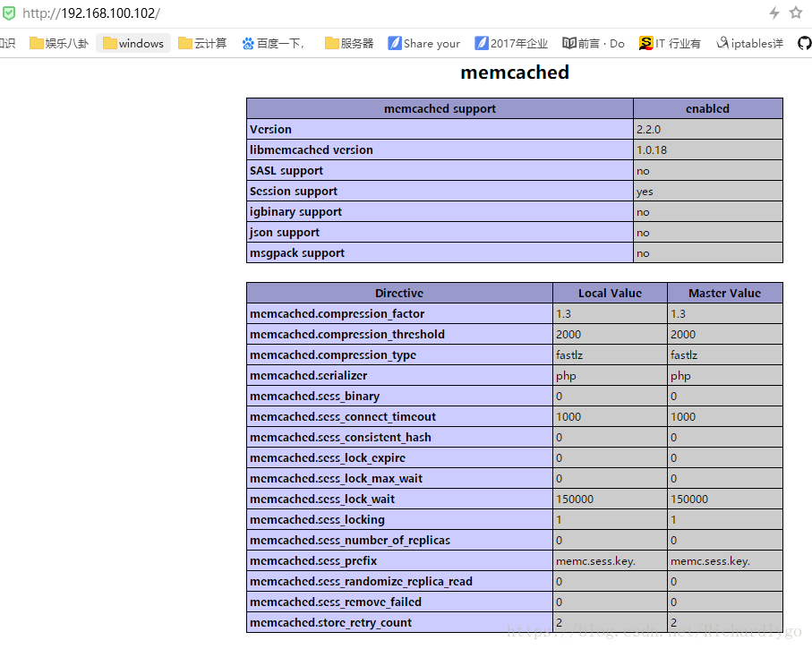Click memcached.compression_factor directive name
812x649 pixels.
(x=338, y=314)
